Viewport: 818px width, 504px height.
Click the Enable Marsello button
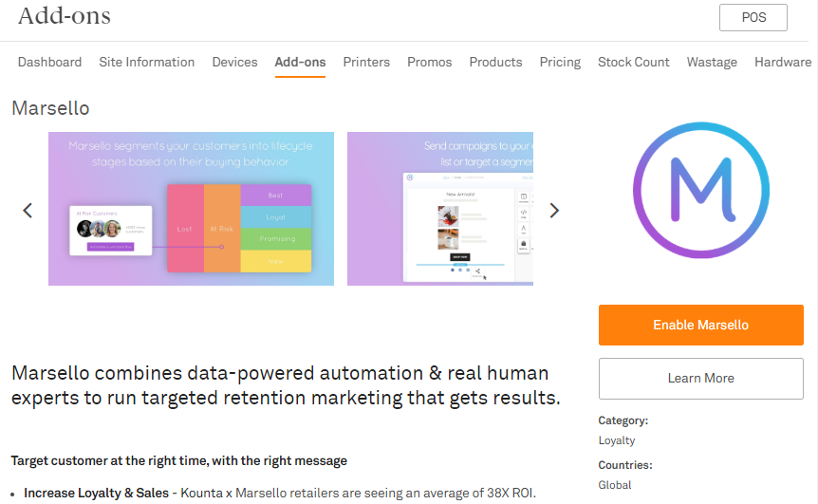click(x=700, y=325)
